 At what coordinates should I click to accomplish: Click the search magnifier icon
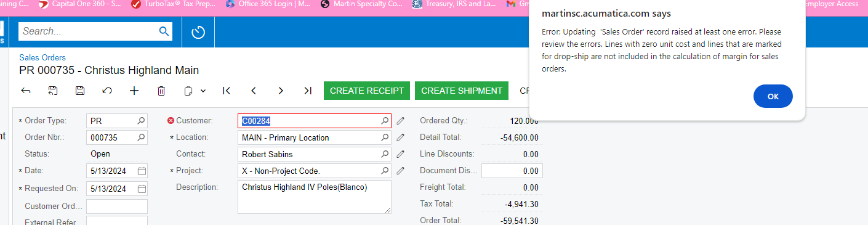pos(164,31)
